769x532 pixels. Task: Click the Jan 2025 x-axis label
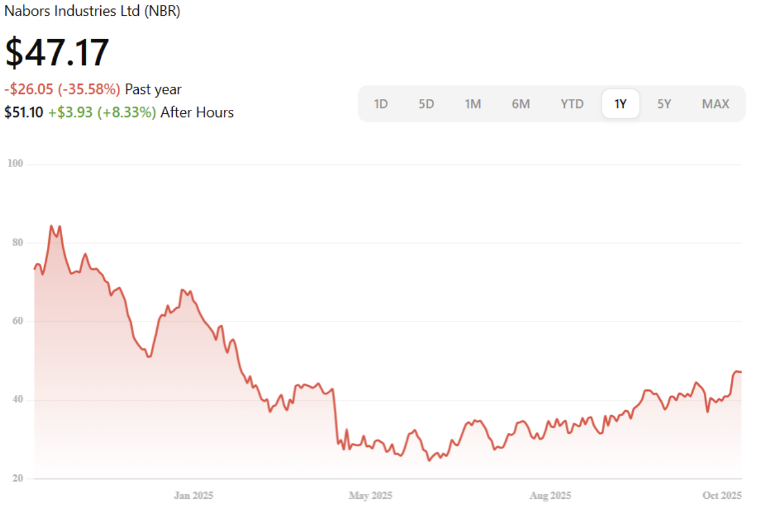[x=193, y=496]
